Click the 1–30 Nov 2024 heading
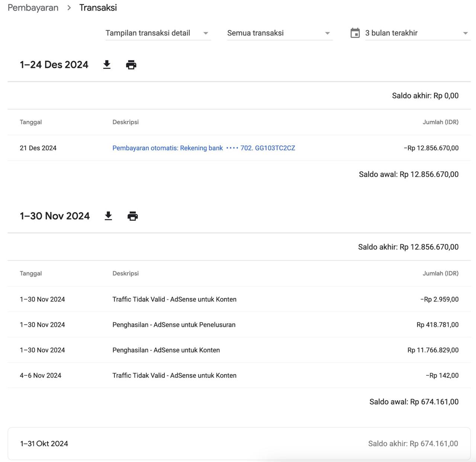This screenshot has width=476, height=462. (55, 216)
